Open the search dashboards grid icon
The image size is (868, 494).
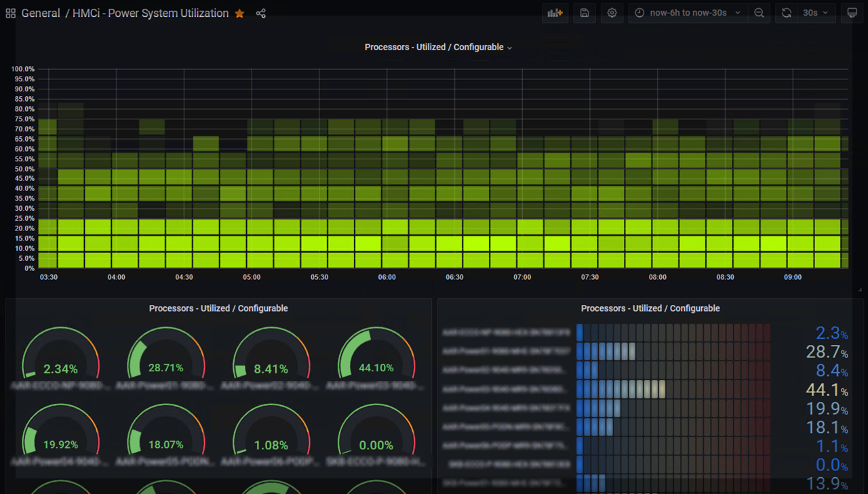[10, 13]
